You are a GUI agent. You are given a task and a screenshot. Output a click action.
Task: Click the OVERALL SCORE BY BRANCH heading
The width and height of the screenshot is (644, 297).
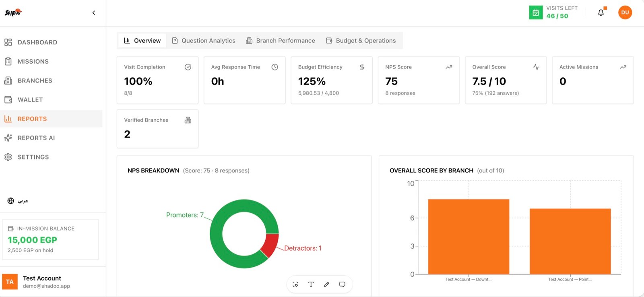(431, 170)
